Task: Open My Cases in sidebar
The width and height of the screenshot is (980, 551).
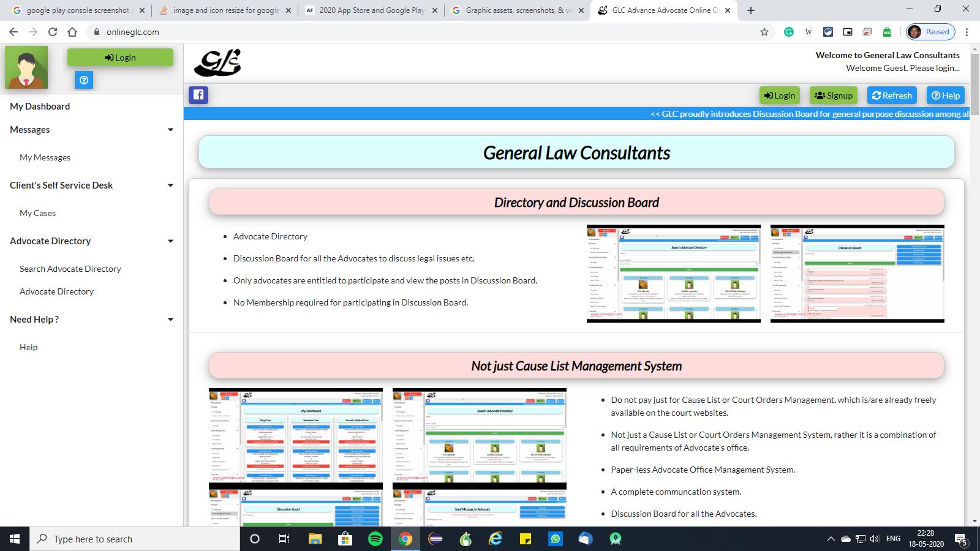Action: click(x=37, y=213)
